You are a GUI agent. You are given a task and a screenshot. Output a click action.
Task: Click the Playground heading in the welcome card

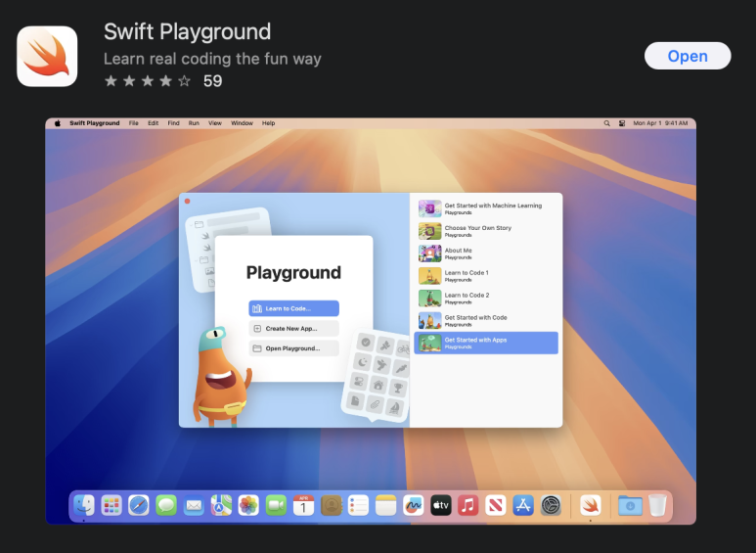point(293,273)
